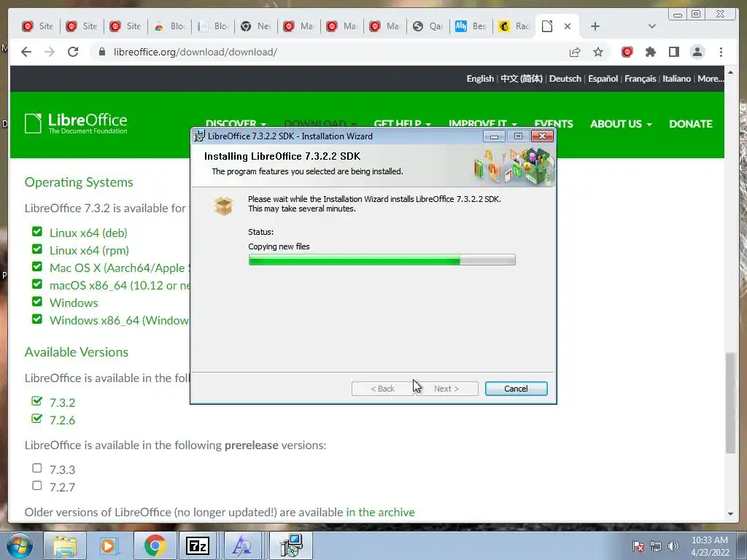This screenshot has width=747, height=560.
Task: Open the in the archive link
Action: click(380, 513)
